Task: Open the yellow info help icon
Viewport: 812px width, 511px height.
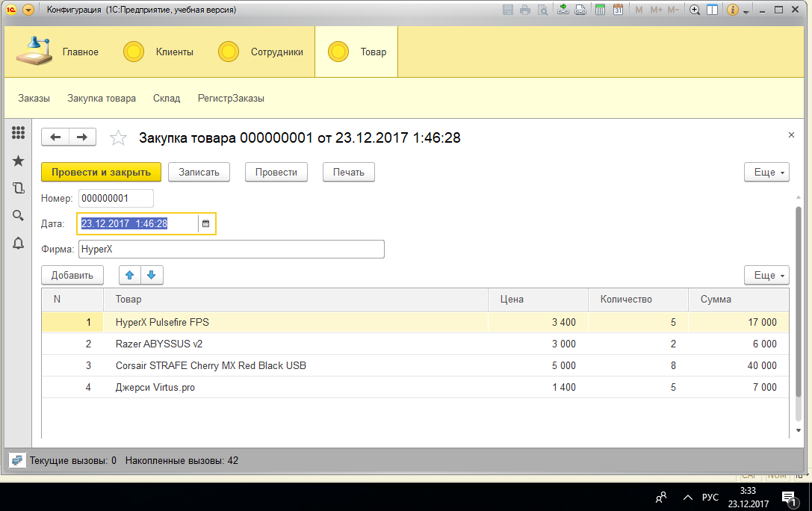Action: pos(732,10)
